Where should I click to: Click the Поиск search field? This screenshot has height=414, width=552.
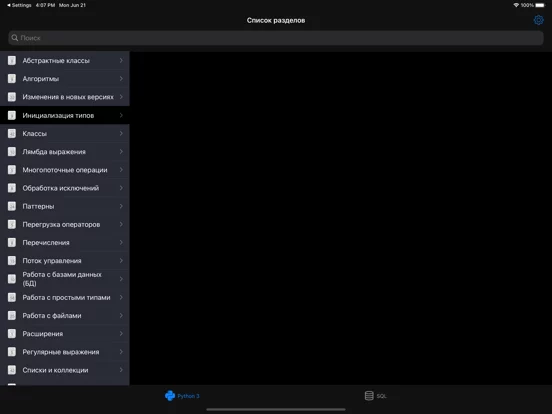point(276,38)
